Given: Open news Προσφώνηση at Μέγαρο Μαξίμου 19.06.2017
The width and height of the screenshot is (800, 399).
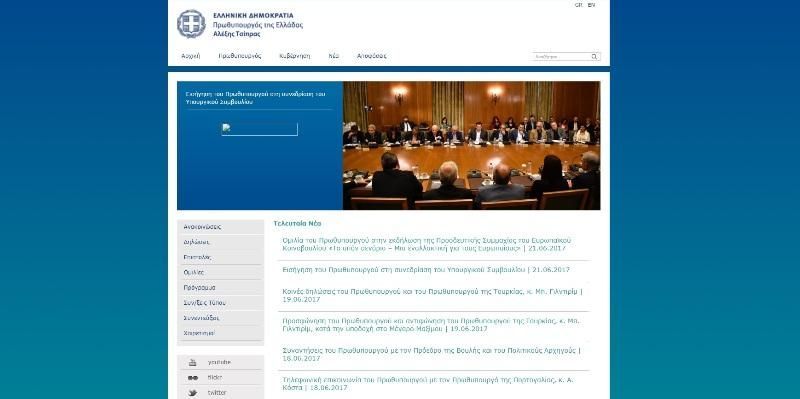Looking at the screenshot, I should 431,325.
